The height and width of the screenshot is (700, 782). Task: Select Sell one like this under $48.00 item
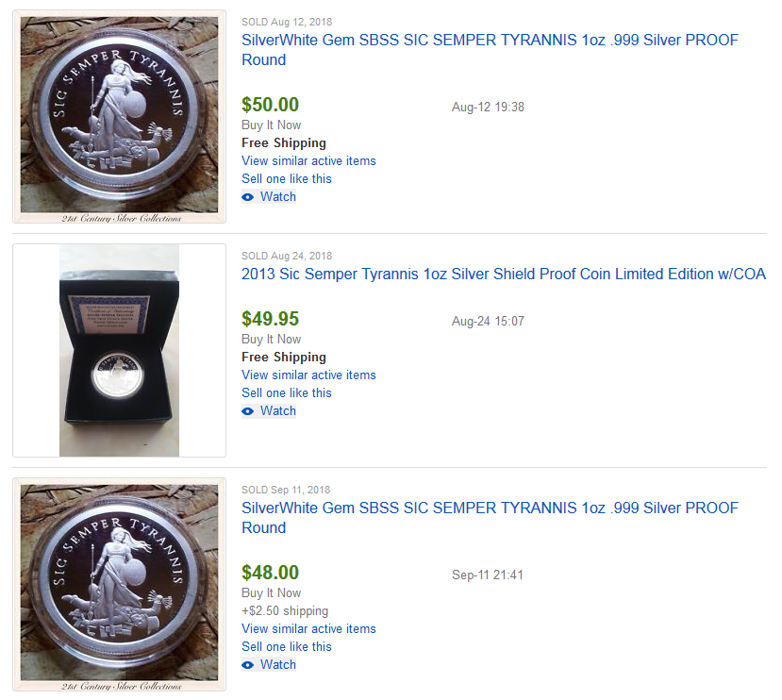point(287,646)
